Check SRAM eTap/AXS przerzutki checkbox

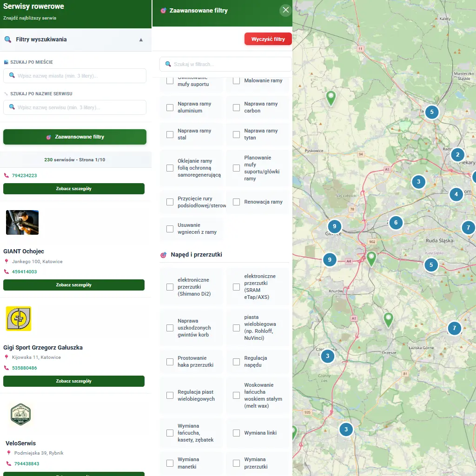coord(236,287)
